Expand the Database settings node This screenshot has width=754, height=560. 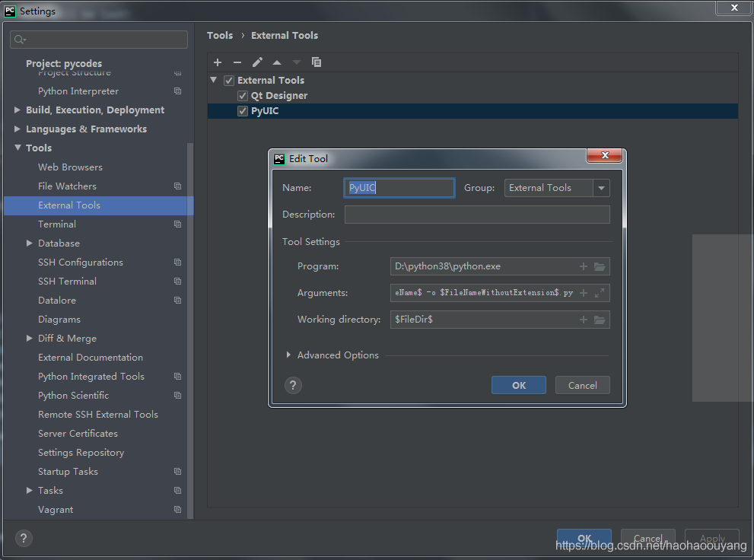tap(30, 243)
